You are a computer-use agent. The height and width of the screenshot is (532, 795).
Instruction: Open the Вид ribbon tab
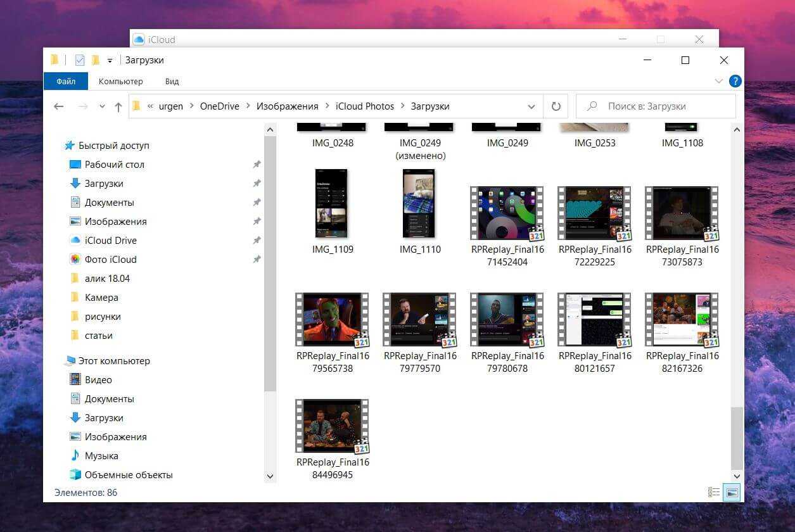(x=172, y=81)
